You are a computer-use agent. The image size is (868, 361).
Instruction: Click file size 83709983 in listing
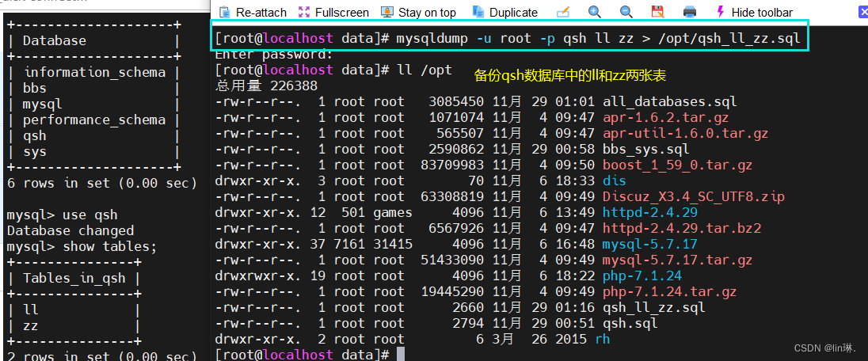452,165
